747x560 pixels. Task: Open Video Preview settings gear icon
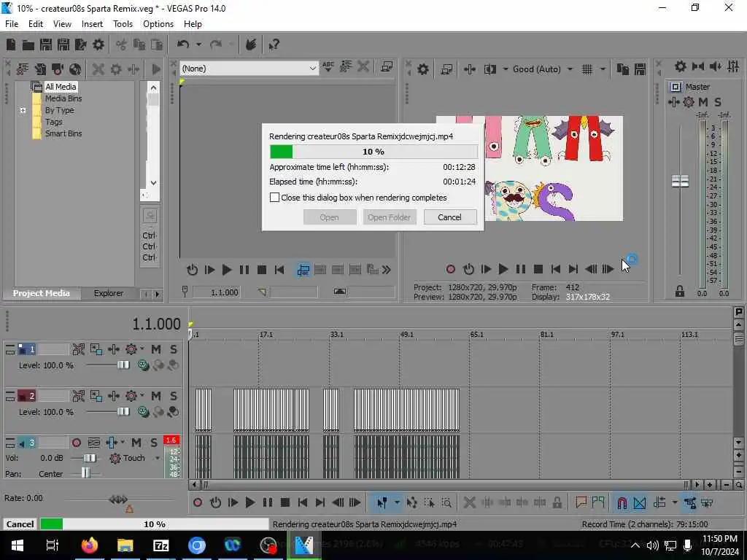[x=422, y=69]
